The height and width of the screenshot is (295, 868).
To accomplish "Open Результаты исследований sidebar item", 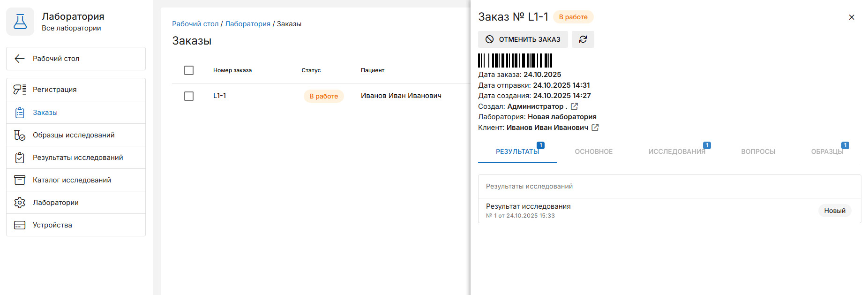I will click(x=78, y=158).
